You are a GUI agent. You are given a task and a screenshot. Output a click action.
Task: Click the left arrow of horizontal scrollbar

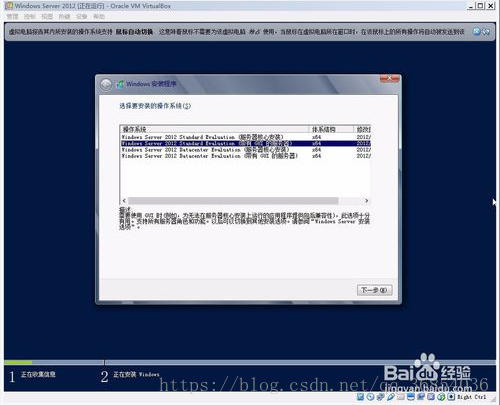(x=124, y=201)
